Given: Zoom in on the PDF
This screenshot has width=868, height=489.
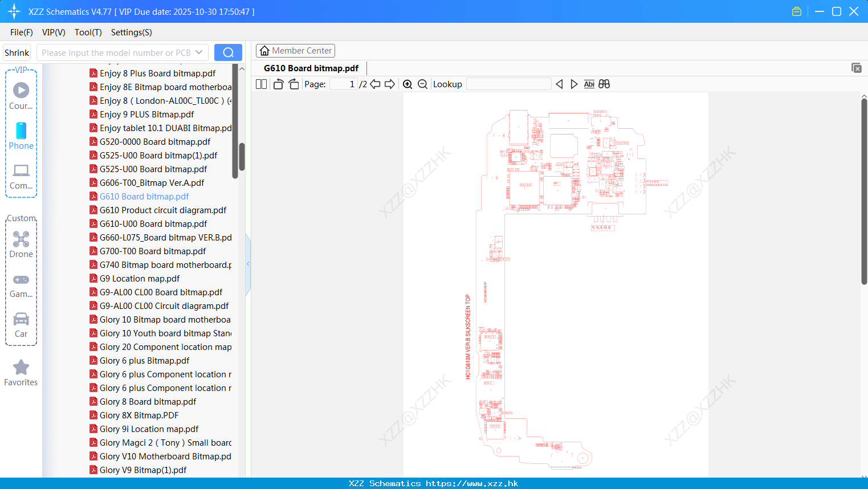Looking at the screenshot, I should pos(407,84).
